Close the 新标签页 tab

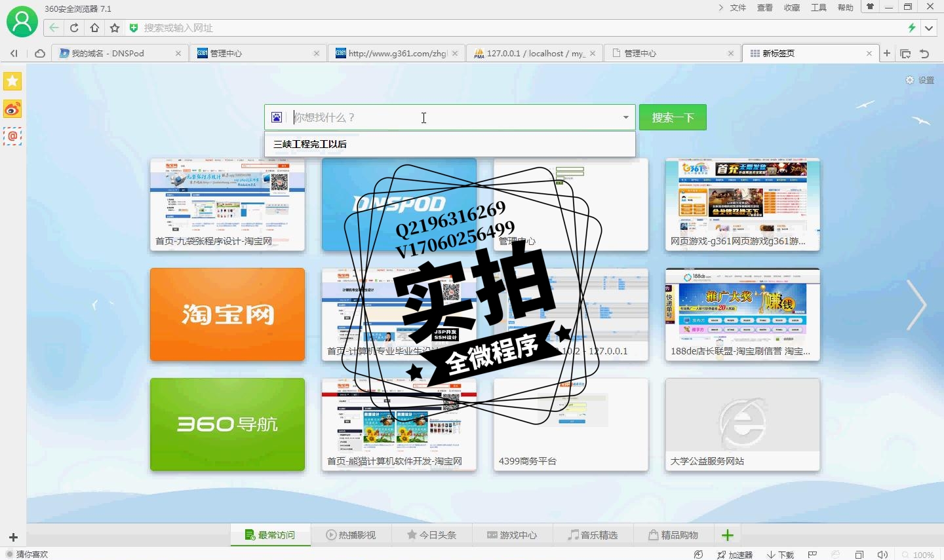[x=869, y=54]
